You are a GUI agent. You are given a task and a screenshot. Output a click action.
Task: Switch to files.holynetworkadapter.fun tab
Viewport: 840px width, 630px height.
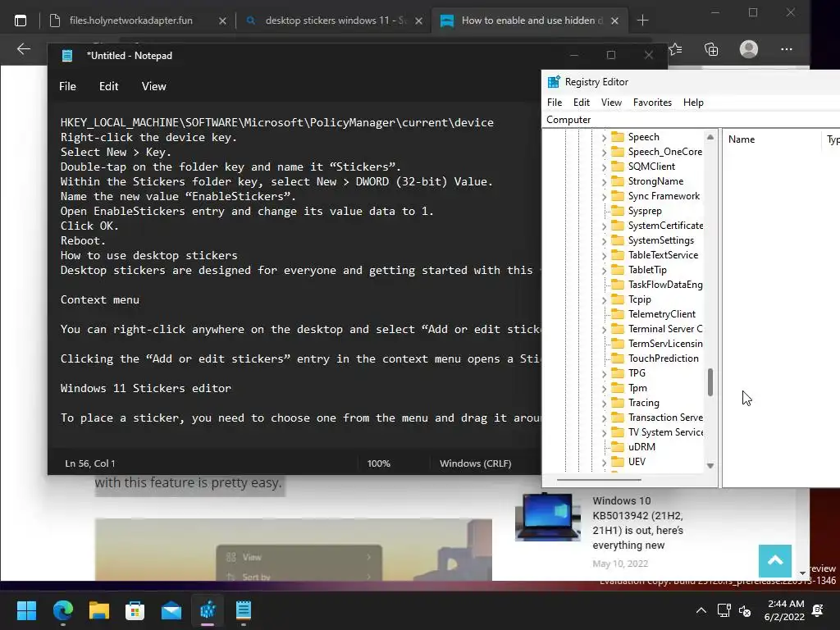(130, 21)
